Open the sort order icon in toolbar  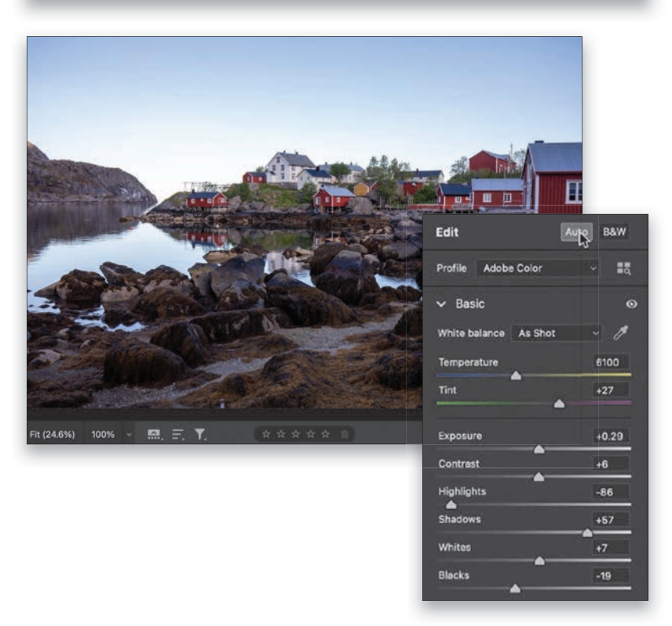tap(177, 434)
